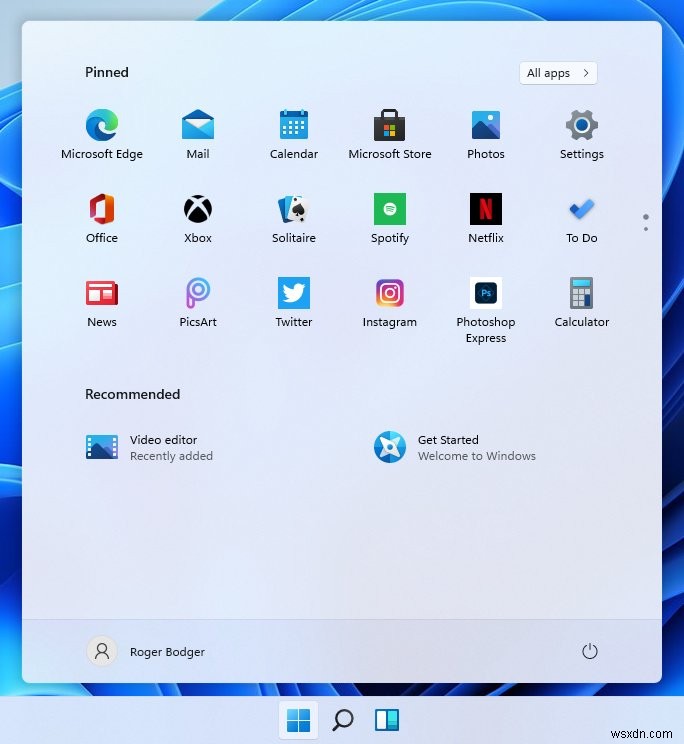The height and width of the screenshot is (744, 684).
Task: Click the Power button
Action: tap(590, 651)
